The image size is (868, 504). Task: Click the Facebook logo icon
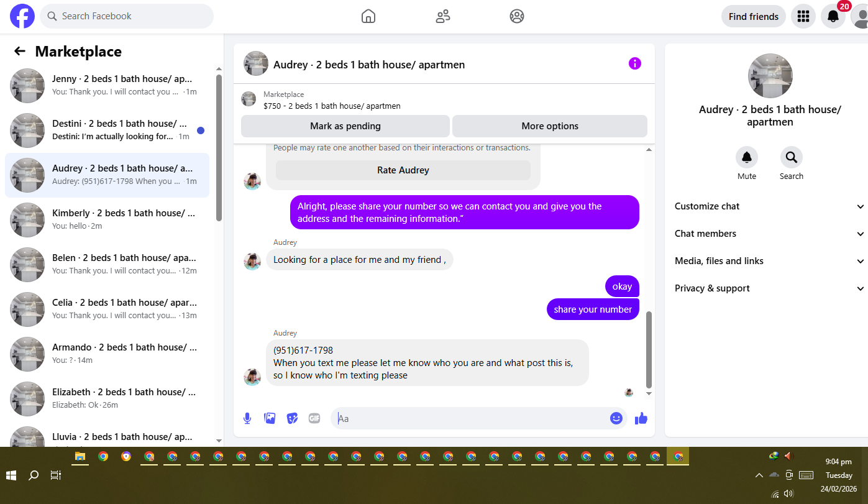click(22, 16)
